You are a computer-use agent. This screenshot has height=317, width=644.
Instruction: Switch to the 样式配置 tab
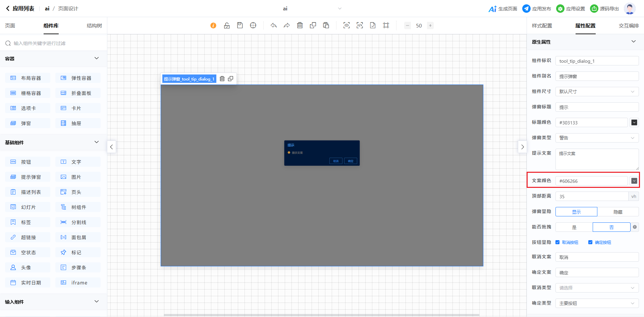[542, 26]
